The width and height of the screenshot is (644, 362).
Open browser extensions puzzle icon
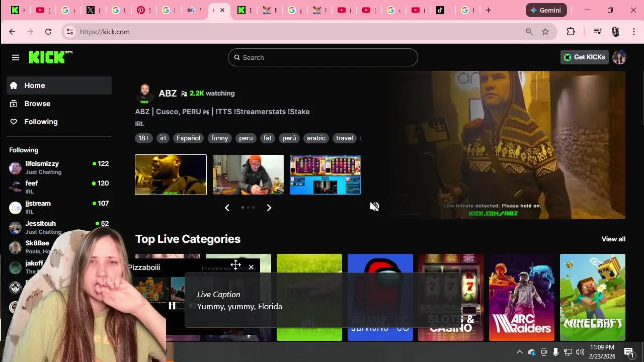(571, 32)
